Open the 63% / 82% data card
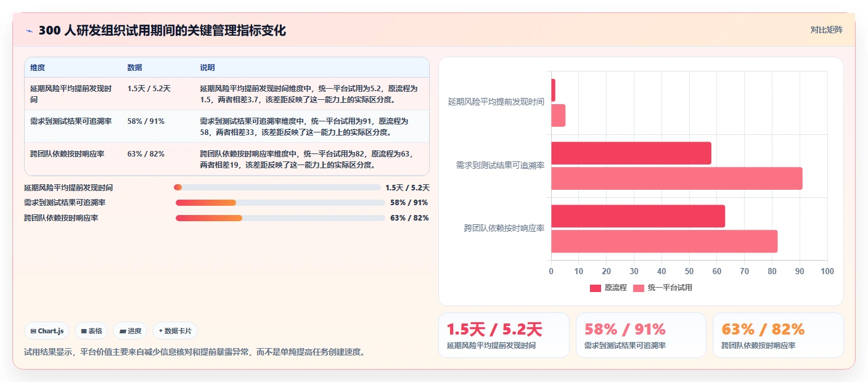Screen dimensions: 868x382 tap(778, 335)
